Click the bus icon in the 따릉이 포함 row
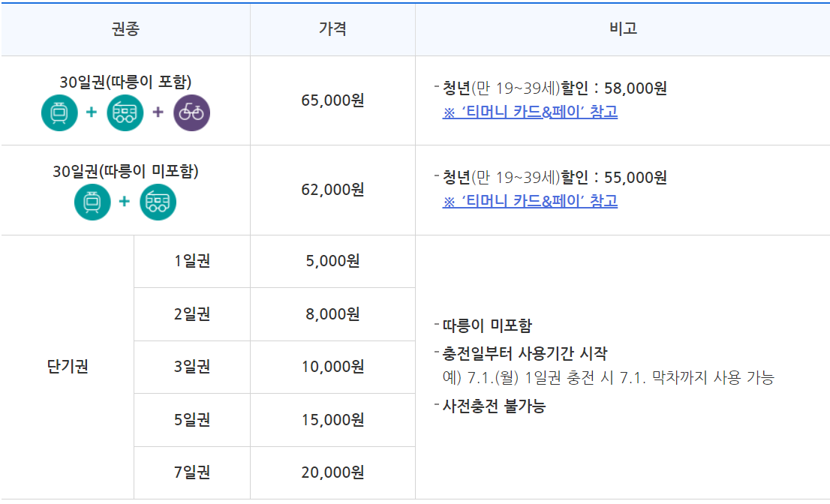Viewport: 830px width, 504px height. point(125,112)
